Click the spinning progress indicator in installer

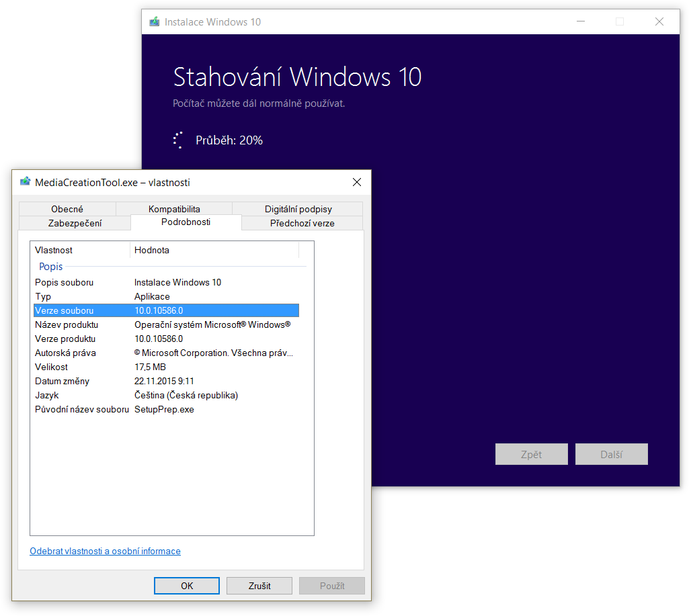(x=178, y=140)
